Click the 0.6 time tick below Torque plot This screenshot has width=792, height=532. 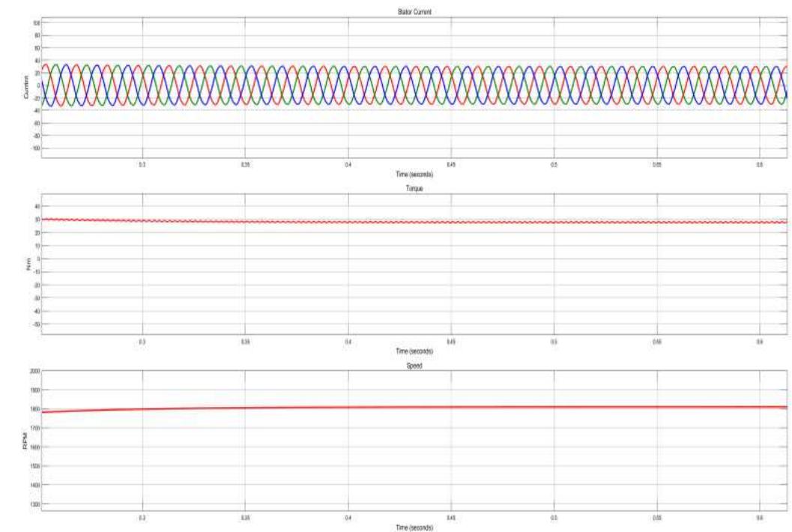click(760, 342)
